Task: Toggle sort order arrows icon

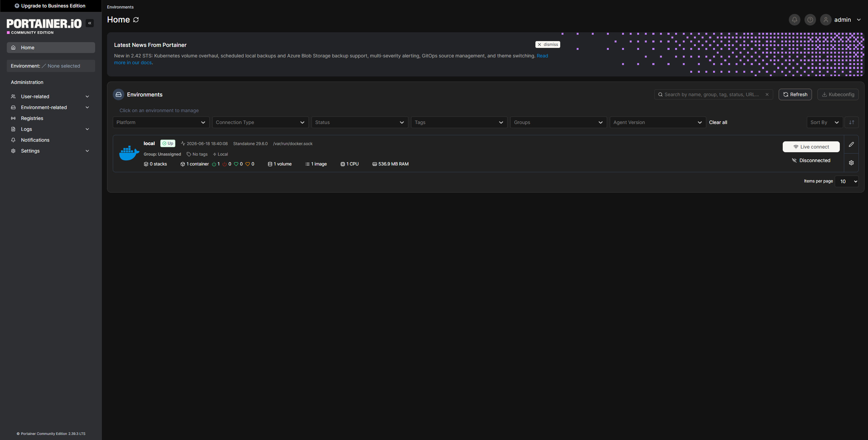Action: click(x=851, y=122)
